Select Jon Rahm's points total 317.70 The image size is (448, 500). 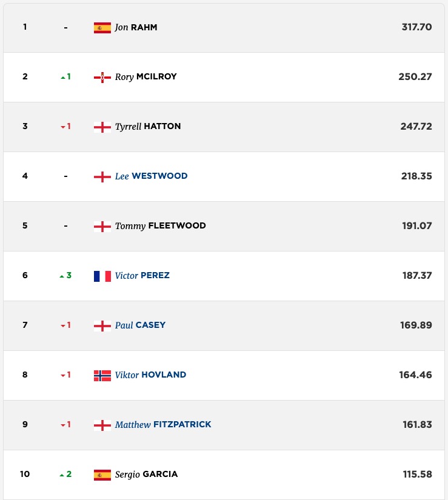tap(416, 27)
